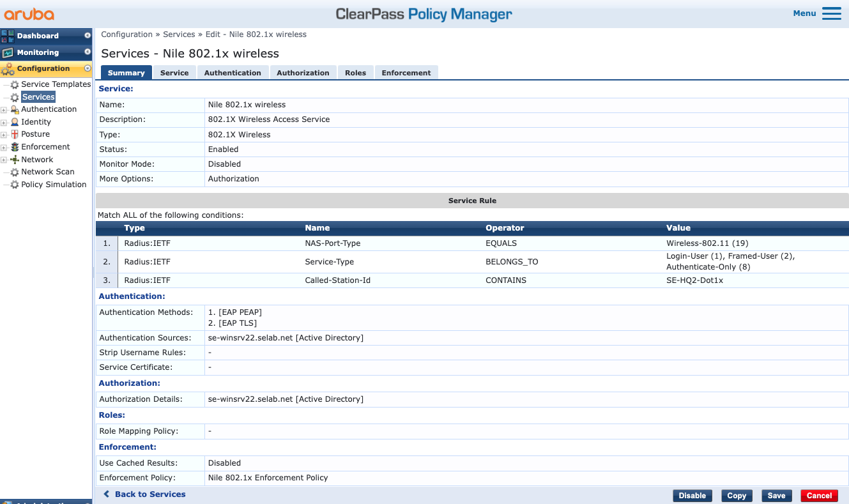Click the Posture shield icon
The width and height of the screenshot is (849, 504).
(x=15, y=134)
